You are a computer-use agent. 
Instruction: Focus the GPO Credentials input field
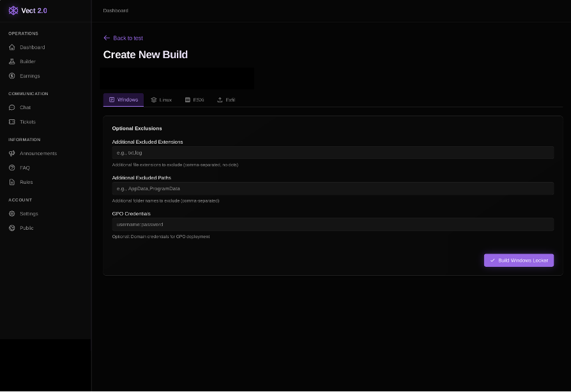333,225
